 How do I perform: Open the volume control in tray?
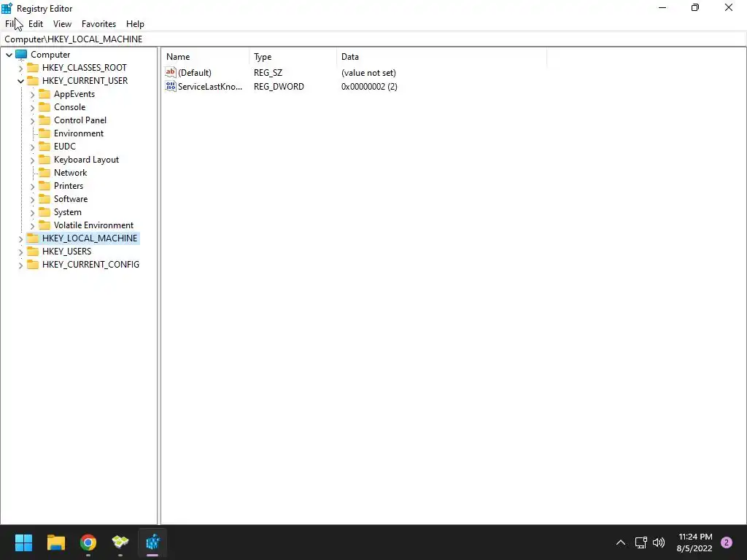(x=659, y=542)
